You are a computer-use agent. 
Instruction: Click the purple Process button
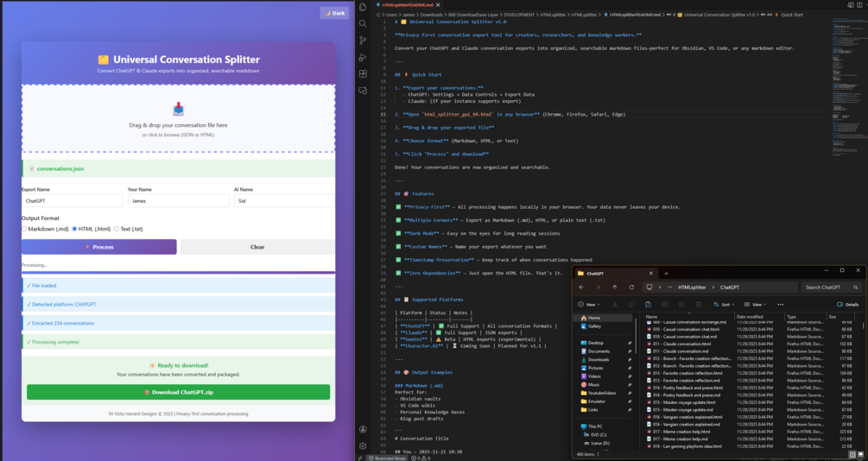(99, 247)
